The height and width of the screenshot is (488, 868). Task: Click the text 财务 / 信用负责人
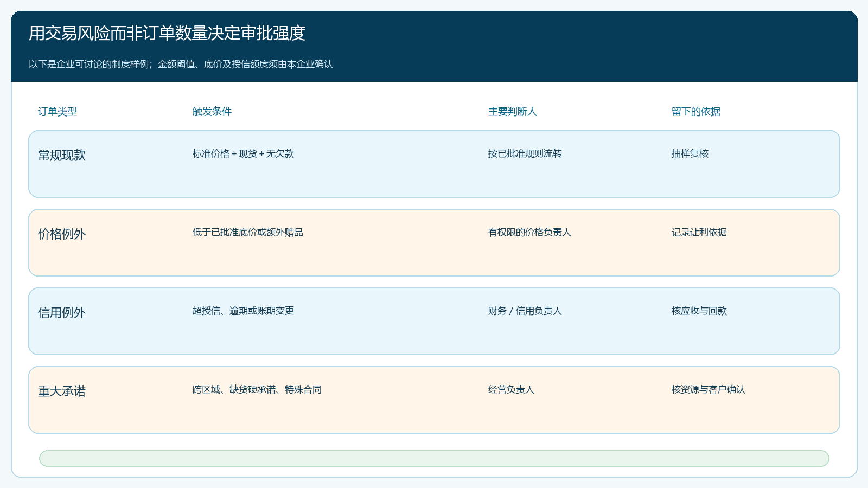525,311
